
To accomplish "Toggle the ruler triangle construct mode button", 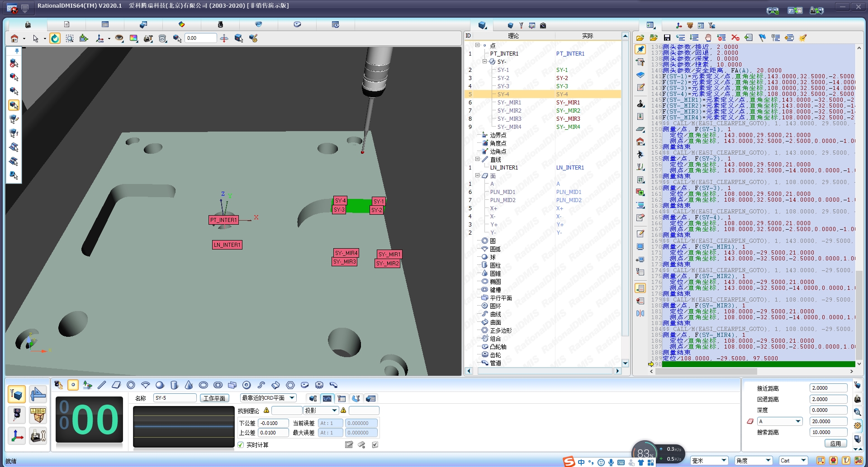I will [x=38, y=395].
